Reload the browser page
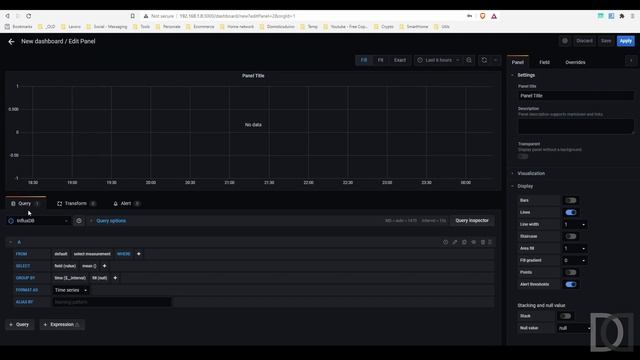Screen dimensions: 640x360 click(29, 16)
